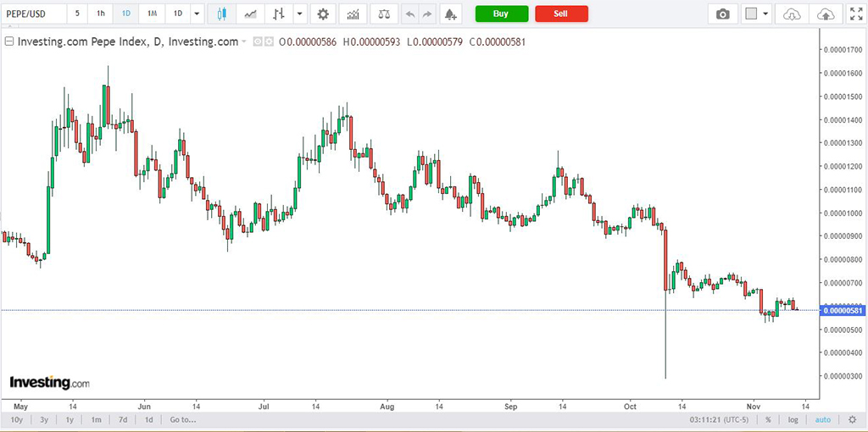Enter fullscreen chart mode
Viewport: 868px width, 432px height.
856,14
